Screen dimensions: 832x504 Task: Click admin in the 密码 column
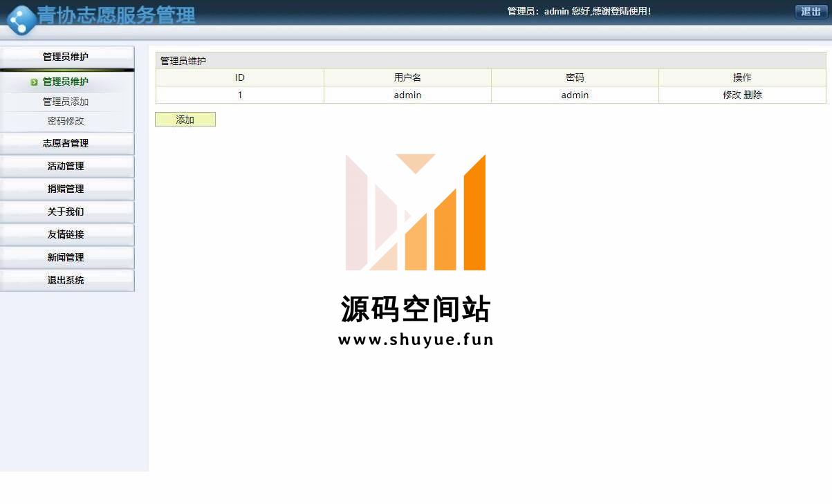pos(575,95)
